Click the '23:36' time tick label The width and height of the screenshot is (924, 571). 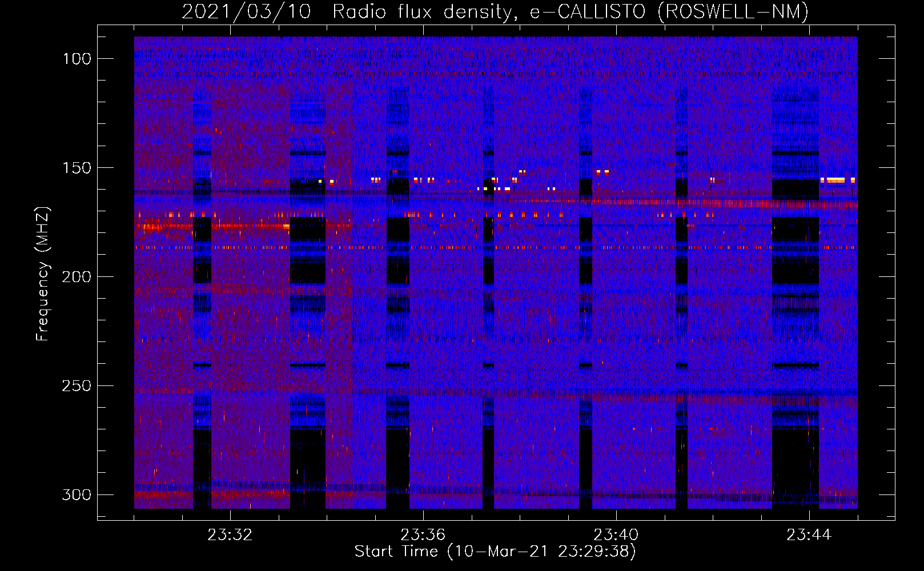tap(423, 535)
